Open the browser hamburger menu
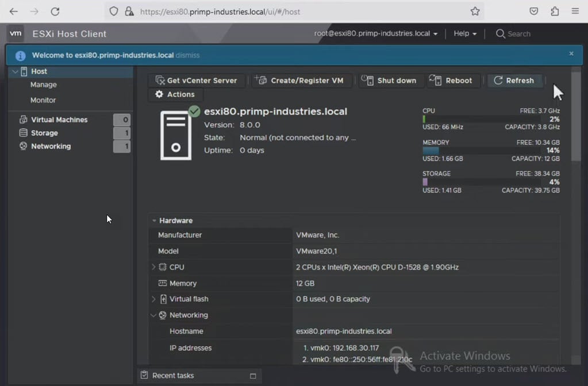588x386 pixels. 575,12
